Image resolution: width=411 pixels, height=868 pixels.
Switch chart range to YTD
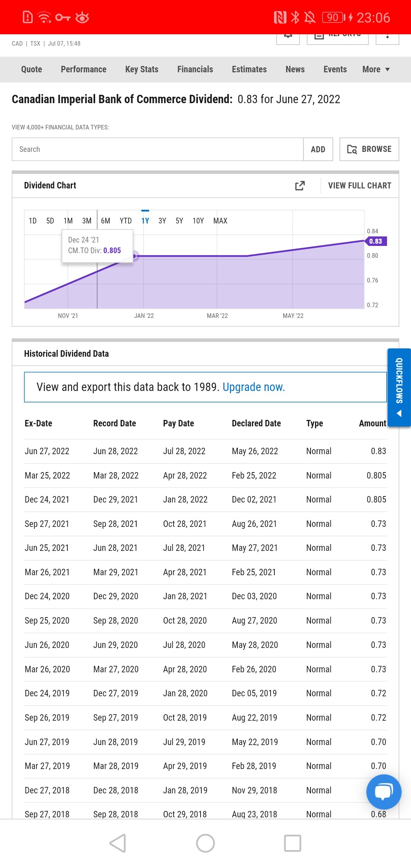pos(126,221)
